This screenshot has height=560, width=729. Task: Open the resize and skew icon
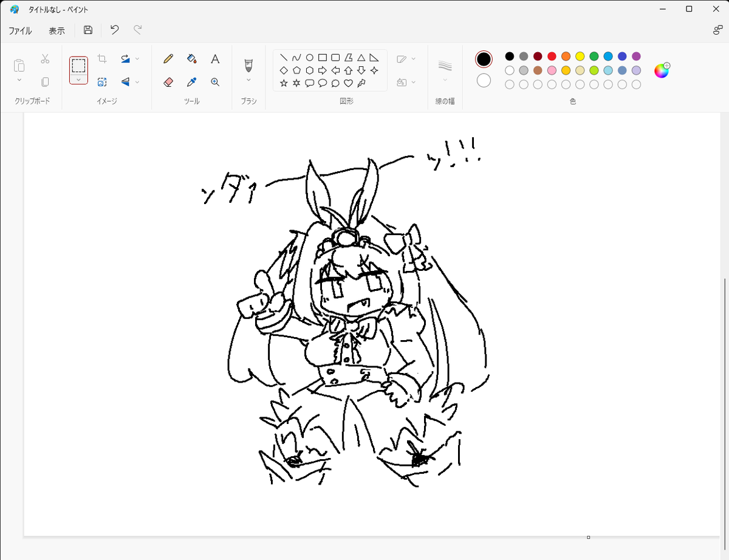coord(102,81)
